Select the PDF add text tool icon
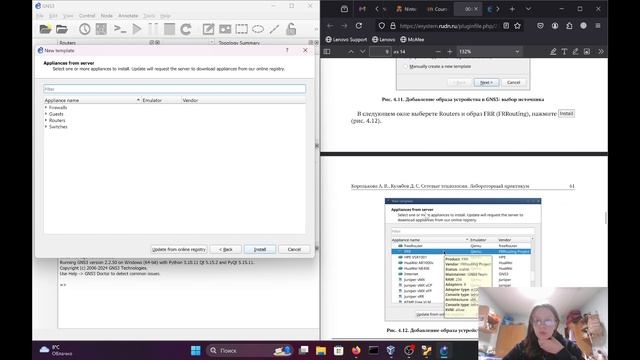 pos(564,52)
